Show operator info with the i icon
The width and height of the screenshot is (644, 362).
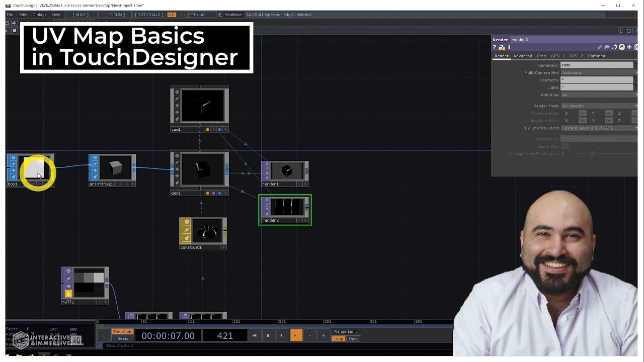[x=509, y=47]
